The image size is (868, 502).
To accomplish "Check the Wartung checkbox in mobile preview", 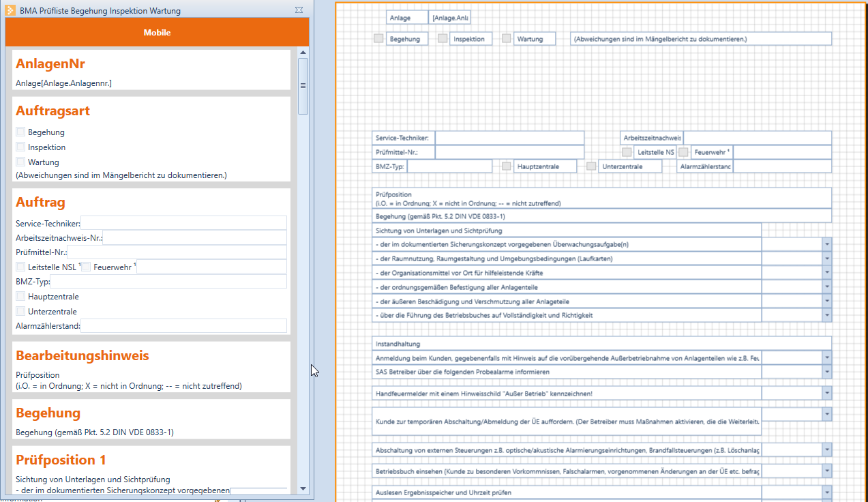I will tap(20, 162).
